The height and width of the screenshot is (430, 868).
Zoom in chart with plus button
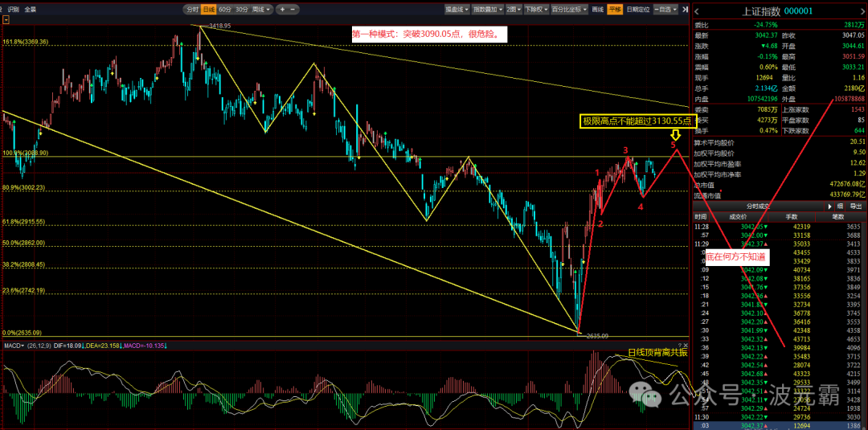point(282,9)
